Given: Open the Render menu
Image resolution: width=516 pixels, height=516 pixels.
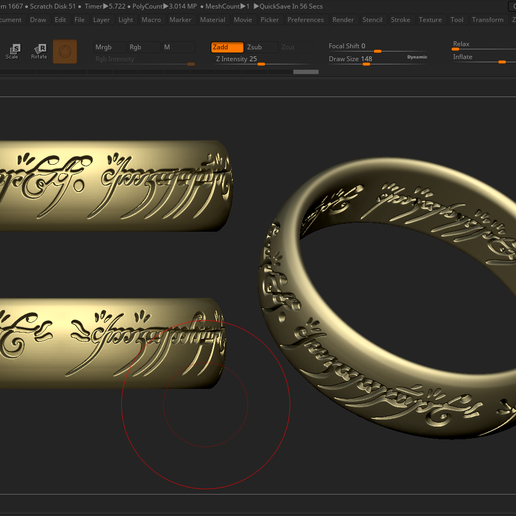Looking at the screenshot, I should 343,20.
